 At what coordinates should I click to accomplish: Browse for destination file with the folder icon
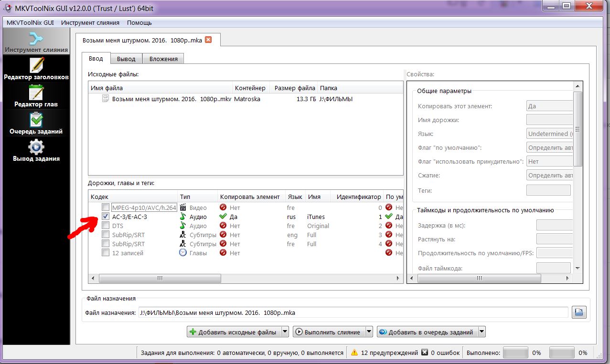579,312
